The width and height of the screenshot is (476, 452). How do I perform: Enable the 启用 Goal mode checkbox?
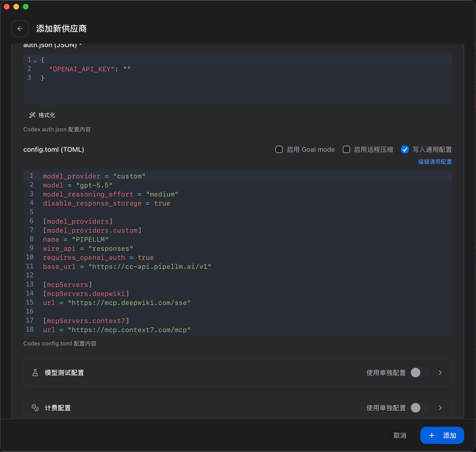pos(279,149)
